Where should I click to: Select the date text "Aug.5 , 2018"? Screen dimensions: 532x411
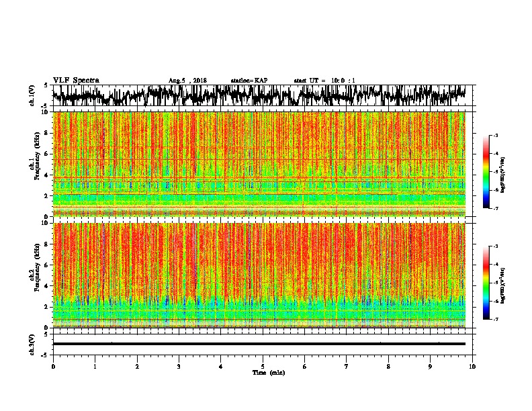click(x=187, y=81)
